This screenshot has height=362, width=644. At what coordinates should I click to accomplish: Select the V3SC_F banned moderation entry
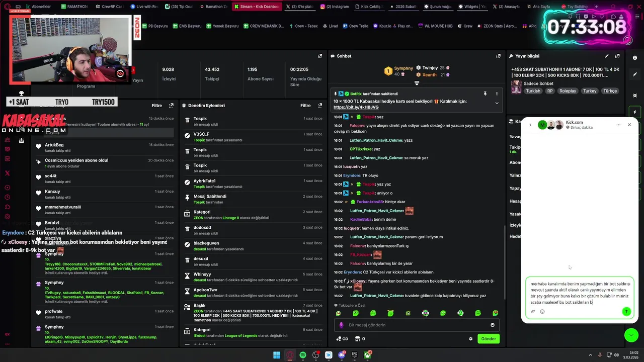point(253,137)
